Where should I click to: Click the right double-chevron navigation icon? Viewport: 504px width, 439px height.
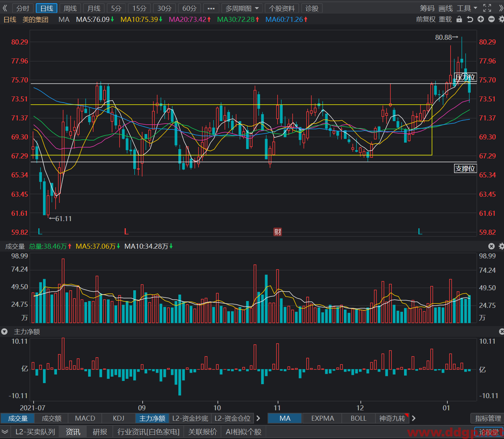500,8
